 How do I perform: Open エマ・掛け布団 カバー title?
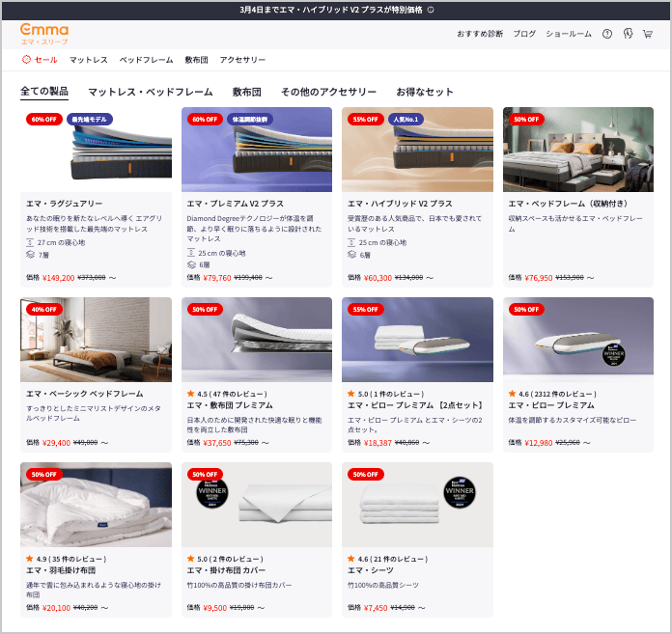click(x=226, y=570)
